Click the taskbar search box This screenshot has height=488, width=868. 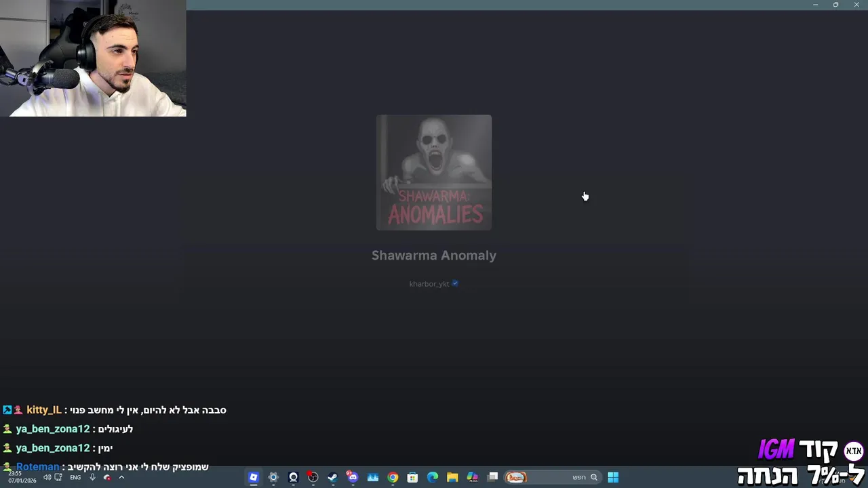(553, 477)
